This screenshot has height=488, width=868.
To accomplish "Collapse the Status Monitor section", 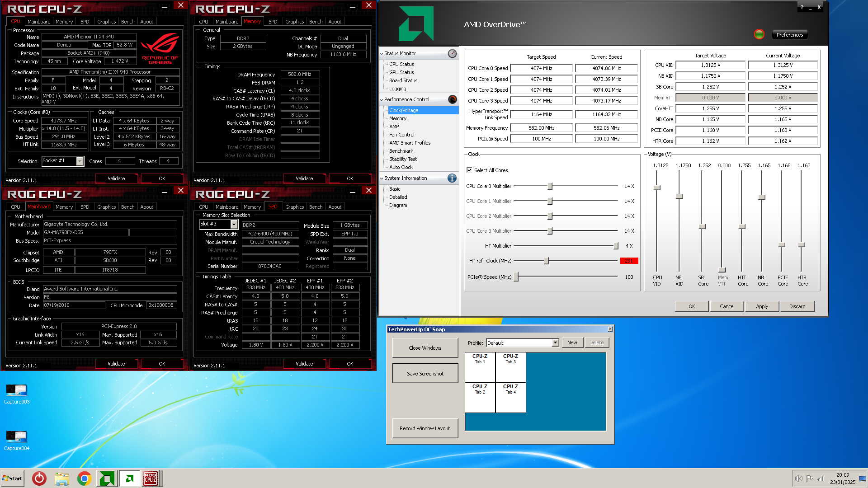I will (382, 53).
